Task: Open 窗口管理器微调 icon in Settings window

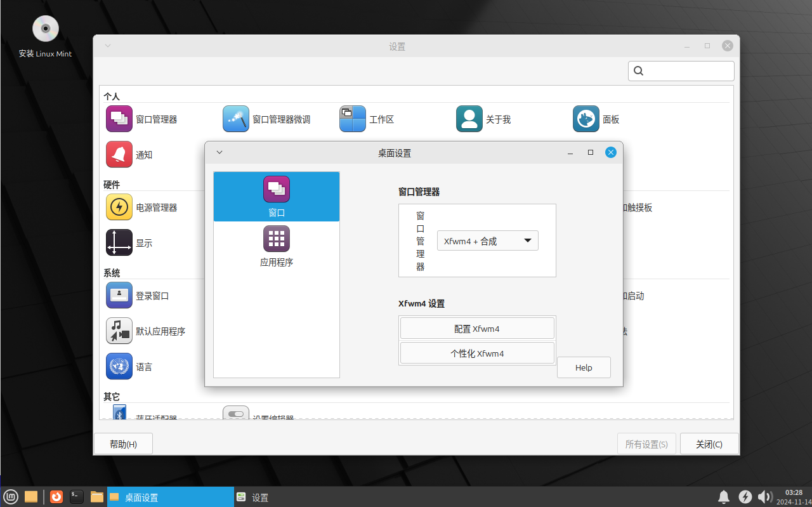Action: pos(236,119)
